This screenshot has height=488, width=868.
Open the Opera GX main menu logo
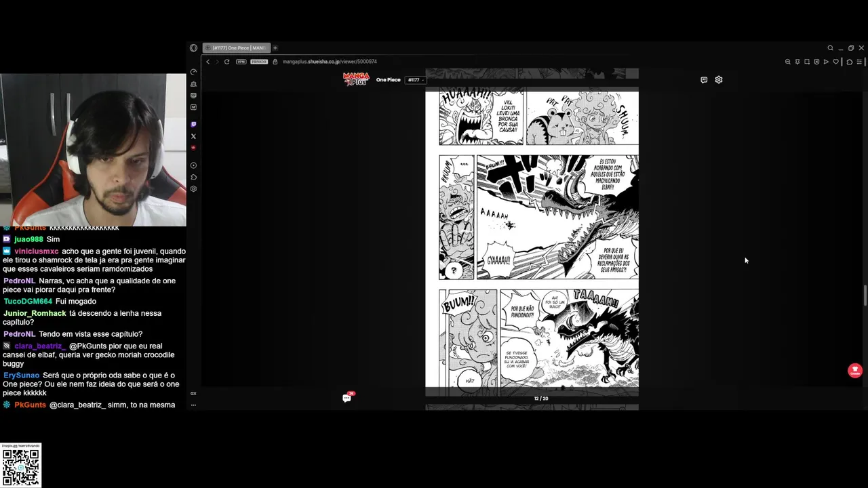click(193, 48)
